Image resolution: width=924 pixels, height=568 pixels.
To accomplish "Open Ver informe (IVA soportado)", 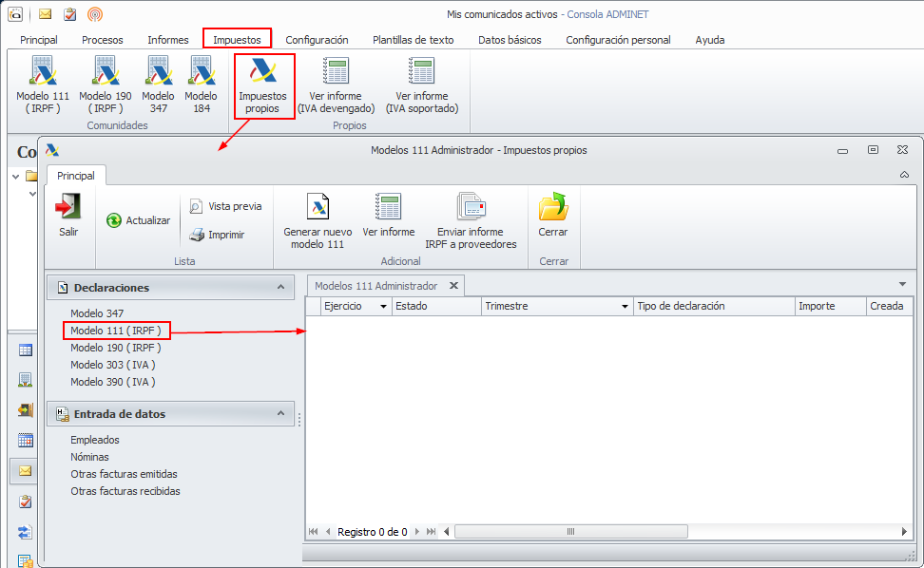I will [x=422, y=85].
